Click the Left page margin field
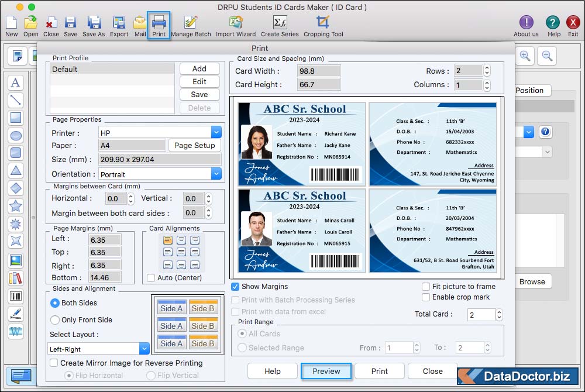Screen dimensions: 585x392 [x=105, y=240]
